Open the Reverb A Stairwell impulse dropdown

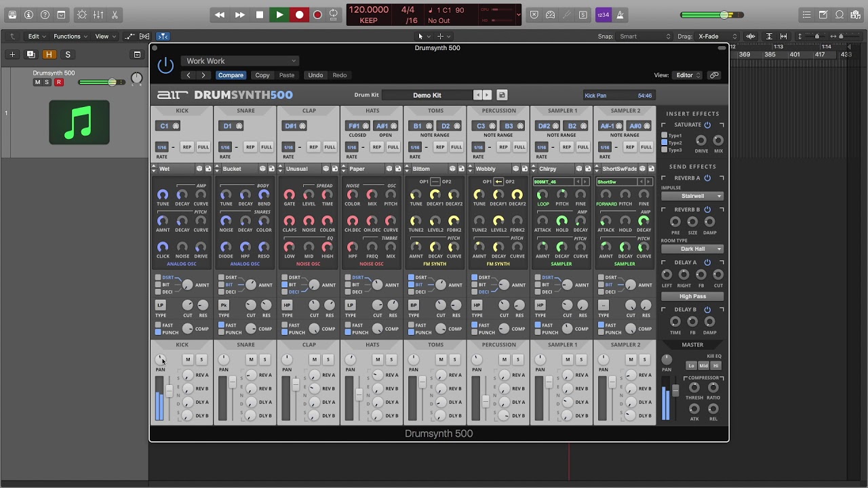click(692, 196)
